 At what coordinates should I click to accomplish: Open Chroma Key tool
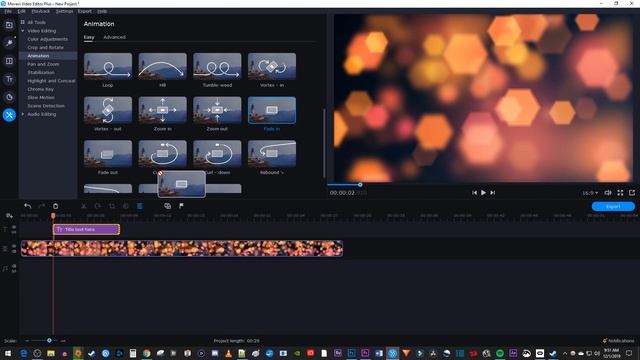click(x=40, y=89)
